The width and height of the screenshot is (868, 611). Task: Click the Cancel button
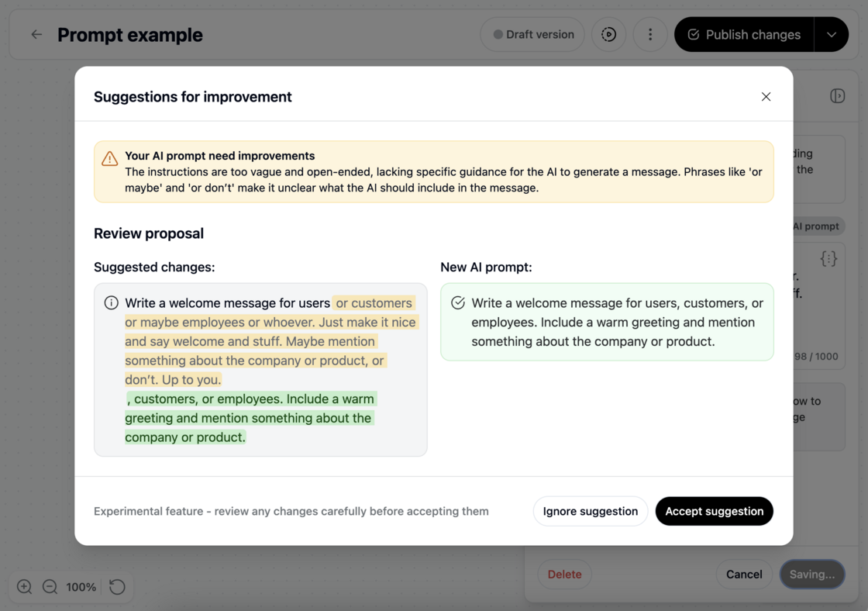pos(743,575)
